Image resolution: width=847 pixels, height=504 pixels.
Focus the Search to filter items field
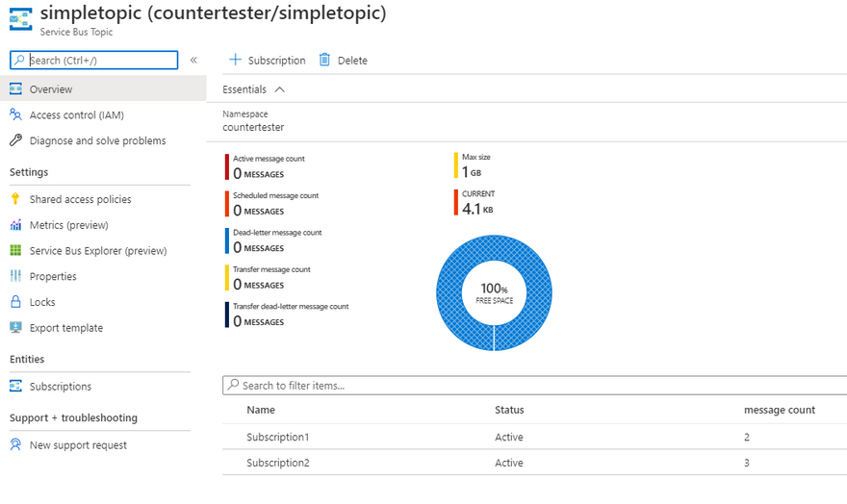(535, 386)
